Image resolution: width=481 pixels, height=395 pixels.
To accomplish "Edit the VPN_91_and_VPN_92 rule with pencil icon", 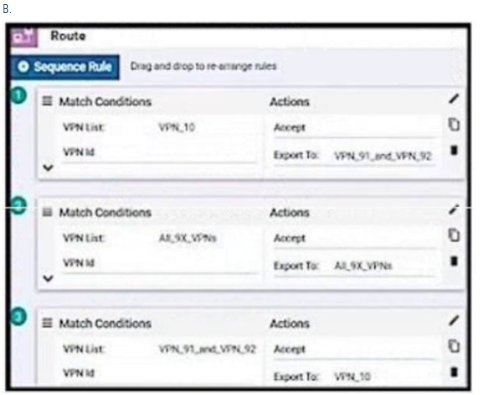I will point(454,321).
